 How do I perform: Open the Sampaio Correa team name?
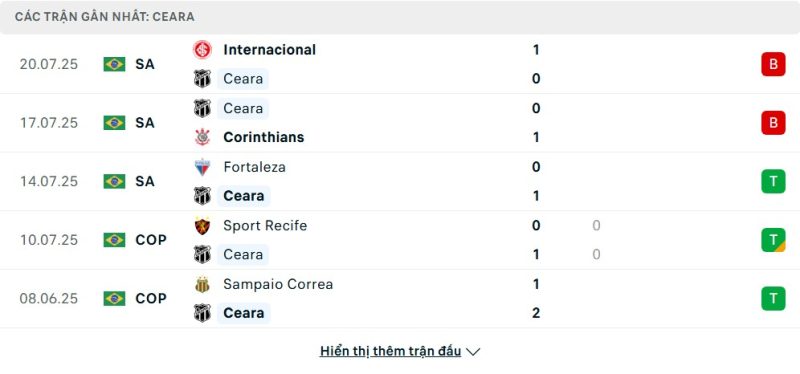coord(278,284)
